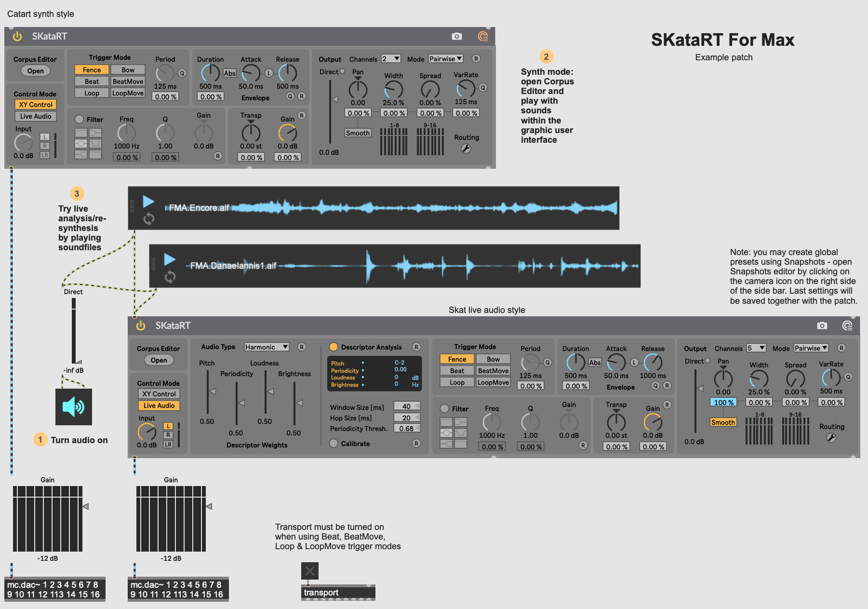Reset Output section with R in bottom SKataRT

[841, 348]
